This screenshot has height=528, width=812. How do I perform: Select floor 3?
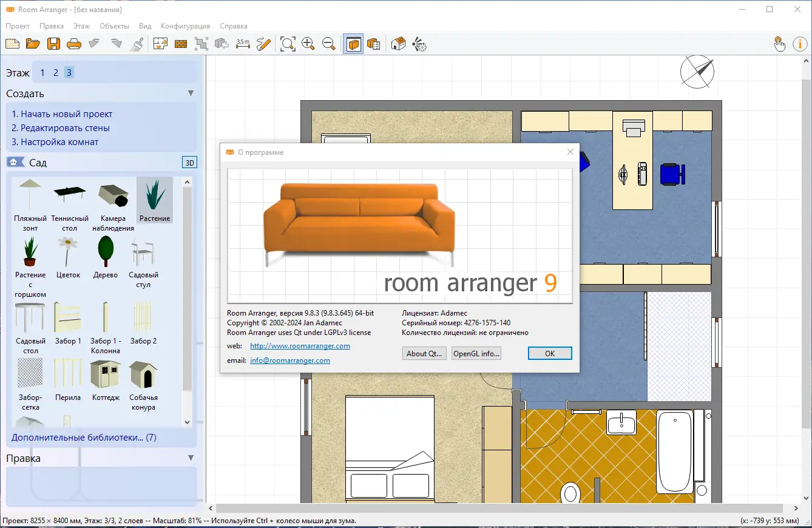point(69,73)
